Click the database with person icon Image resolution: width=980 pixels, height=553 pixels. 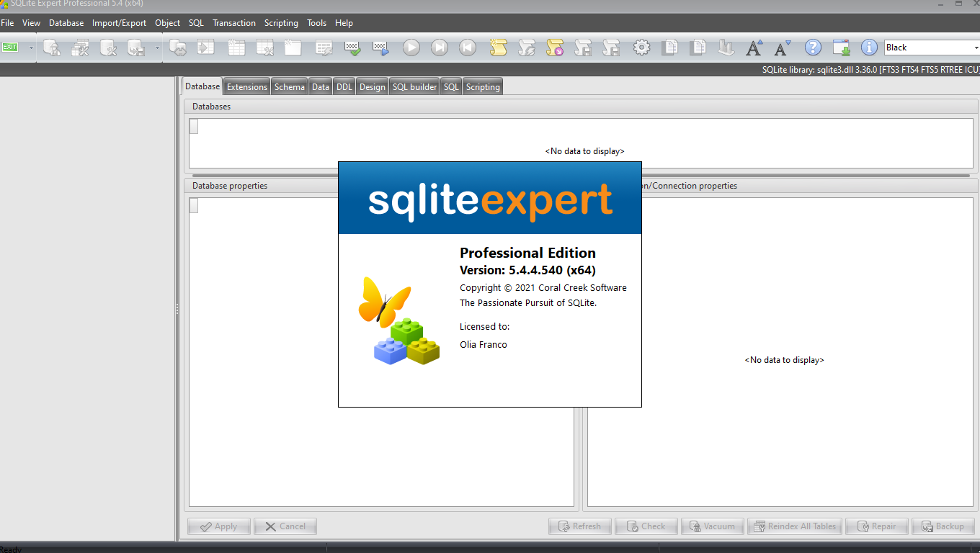click(x=51, y=48)
